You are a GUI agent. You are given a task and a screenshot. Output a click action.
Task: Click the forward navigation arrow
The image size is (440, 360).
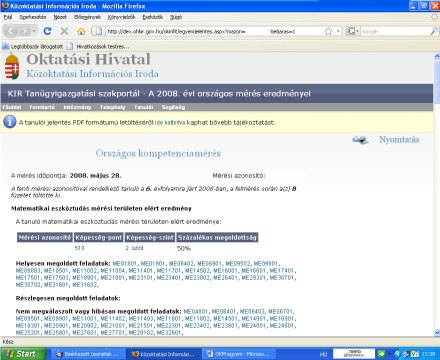(x=24, y=31)
